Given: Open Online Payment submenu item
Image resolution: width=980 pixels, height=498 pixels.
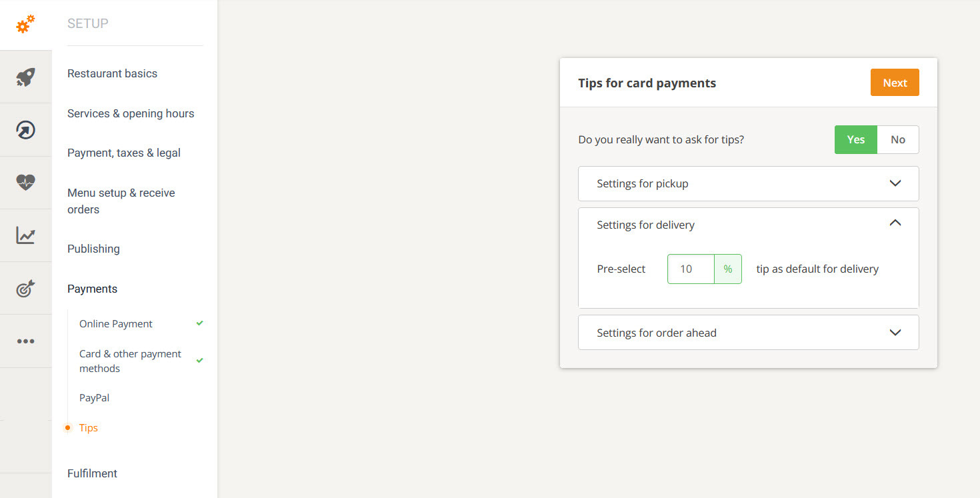Looking at the screenshot, I should pos(116,324).
